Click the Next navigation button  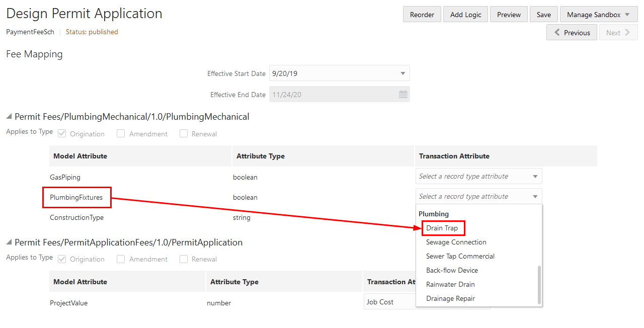[x=618, y=32]
